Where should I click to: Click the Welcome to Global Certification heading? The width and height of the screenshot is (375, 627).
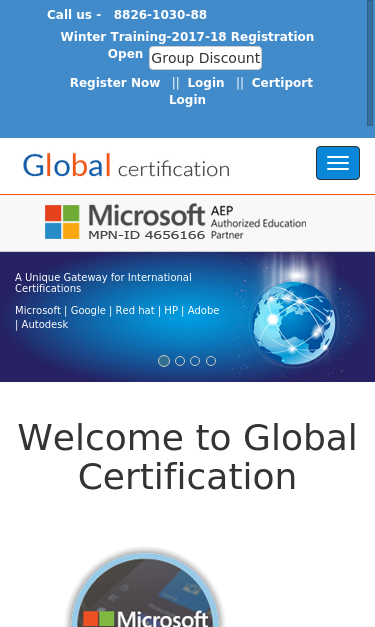click(x=188, y=457)
